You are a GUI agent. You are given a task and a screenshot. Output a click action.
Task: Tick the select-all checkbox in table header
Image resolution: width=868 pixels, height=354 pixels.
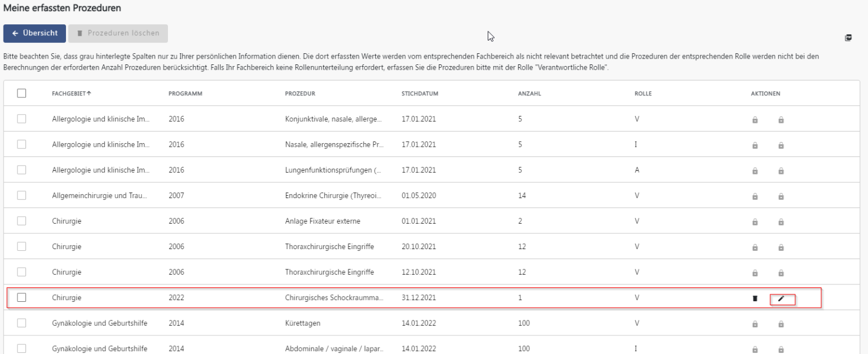[x=21, y=93]
